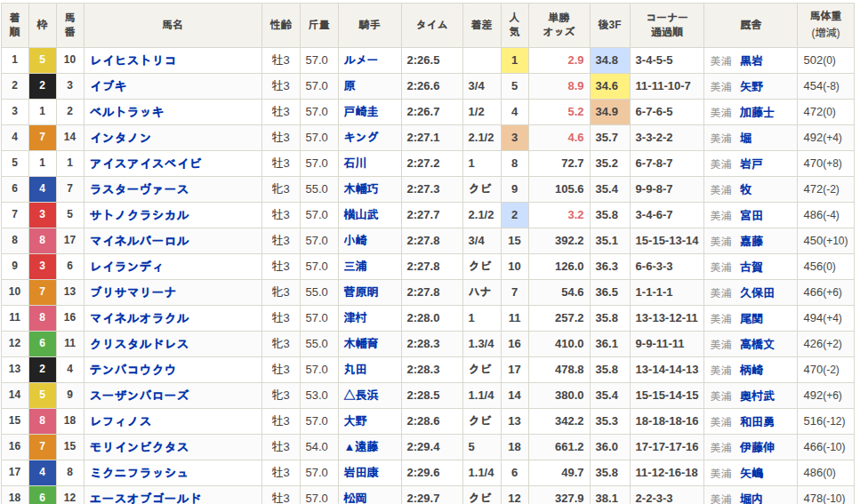
Task: Click the 単勝オッズ column header
Action: click(559, 25)
